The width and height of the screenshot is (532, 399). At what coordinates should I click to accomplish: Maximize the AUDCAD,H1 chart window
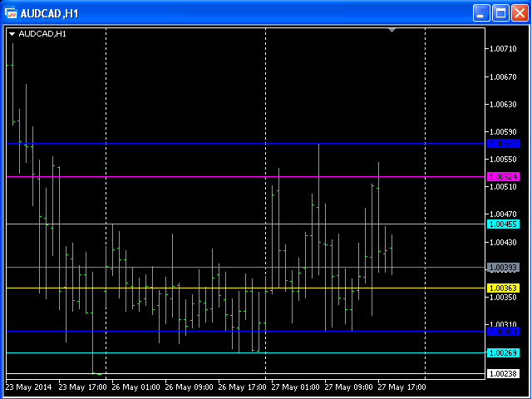500,13
